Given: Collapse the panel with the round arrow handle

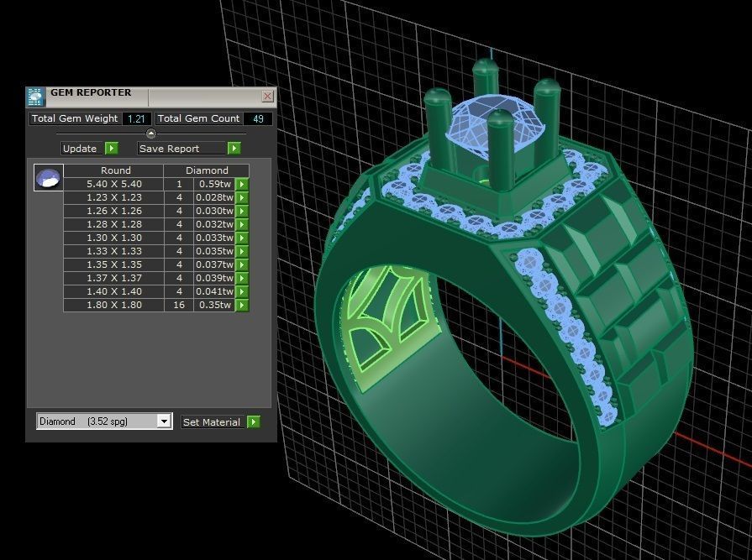Looking at the screenshot, I should coord(151,133).
